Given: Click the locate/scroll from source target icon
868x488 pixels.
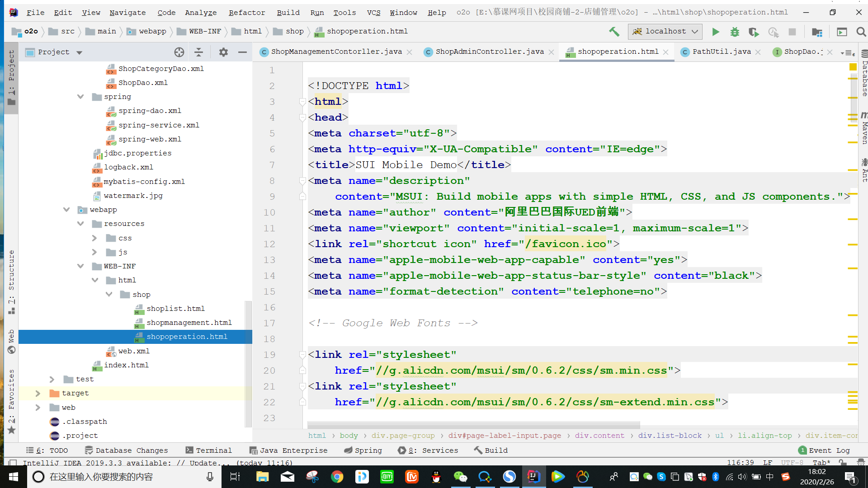Looking at the screenshot, I should click(179, 52).
